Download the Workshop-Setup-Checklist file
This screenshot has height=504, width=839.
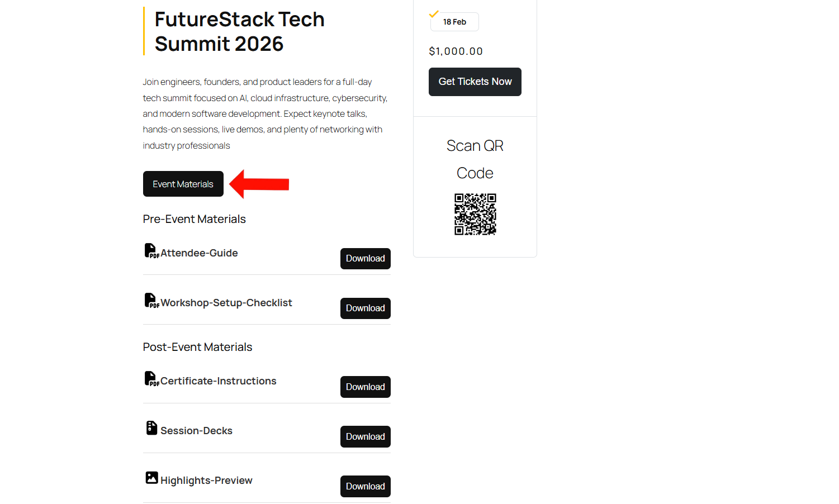365,308
